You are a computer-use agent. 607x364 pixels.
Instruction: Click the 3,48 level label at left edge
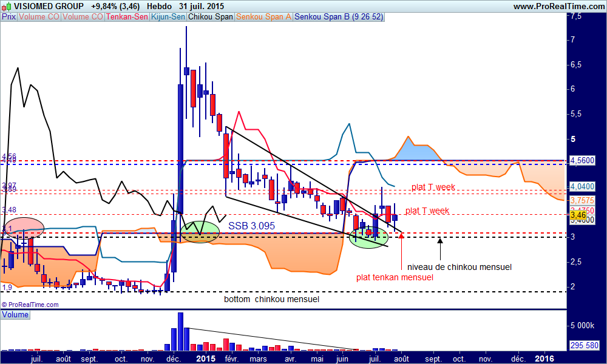[9, 210]
